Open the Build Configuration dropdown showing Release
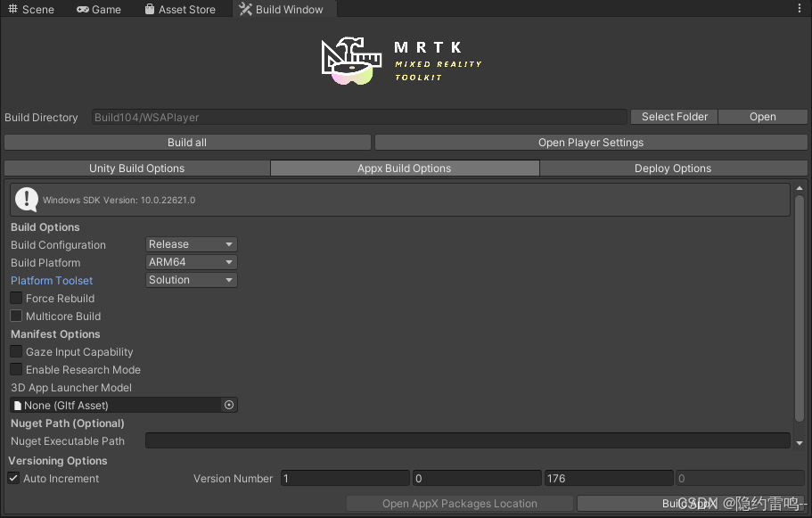 [191, 244]
